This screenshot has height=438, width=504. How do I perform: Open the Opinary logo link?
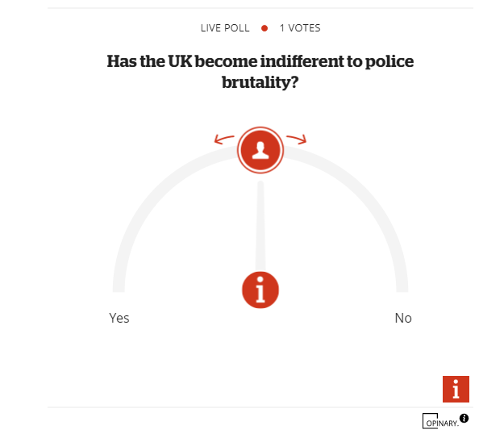click(x=439, y=421)
